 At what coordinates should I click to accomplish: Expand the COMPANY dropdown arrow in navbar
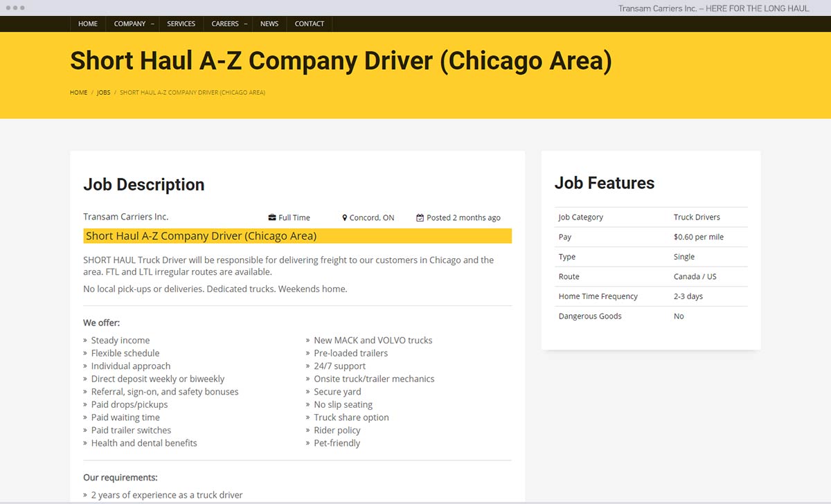152,24
